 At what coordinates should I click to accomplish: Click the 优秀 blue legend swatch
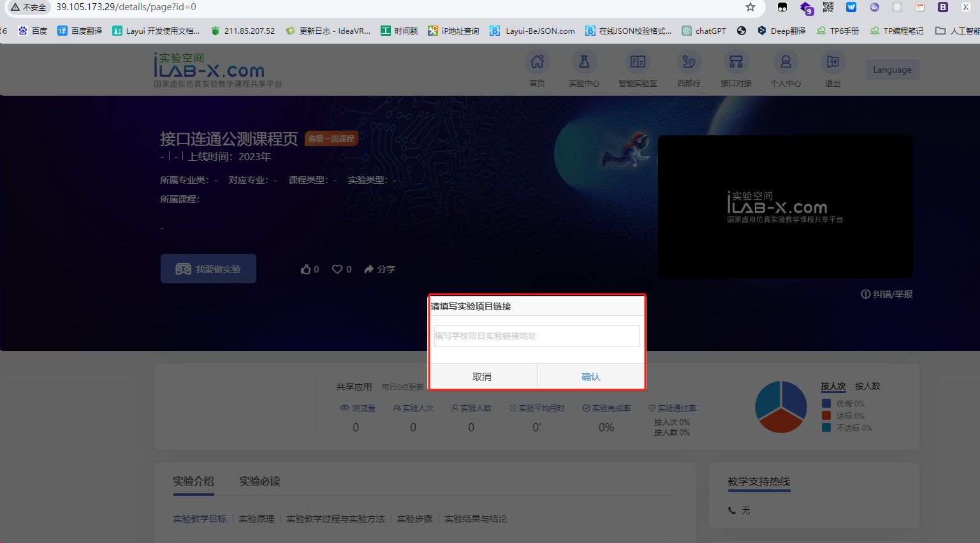(826, 403)
